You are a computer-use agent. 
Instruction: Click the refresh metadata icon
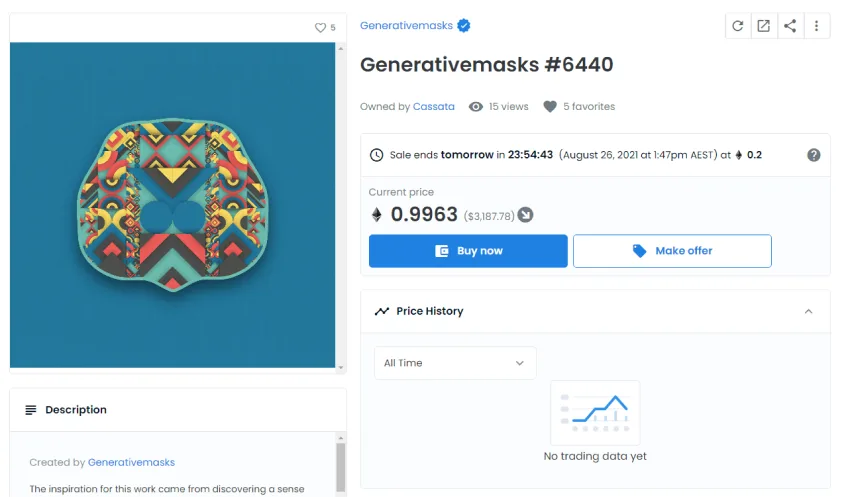click(x=738, y=26)
